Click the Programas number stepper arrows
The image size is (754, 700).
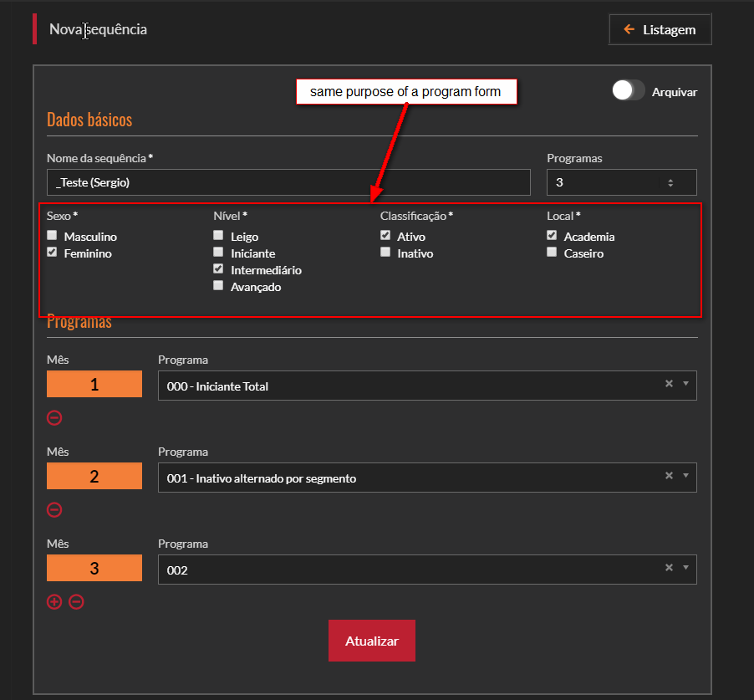tap(669, 182)
